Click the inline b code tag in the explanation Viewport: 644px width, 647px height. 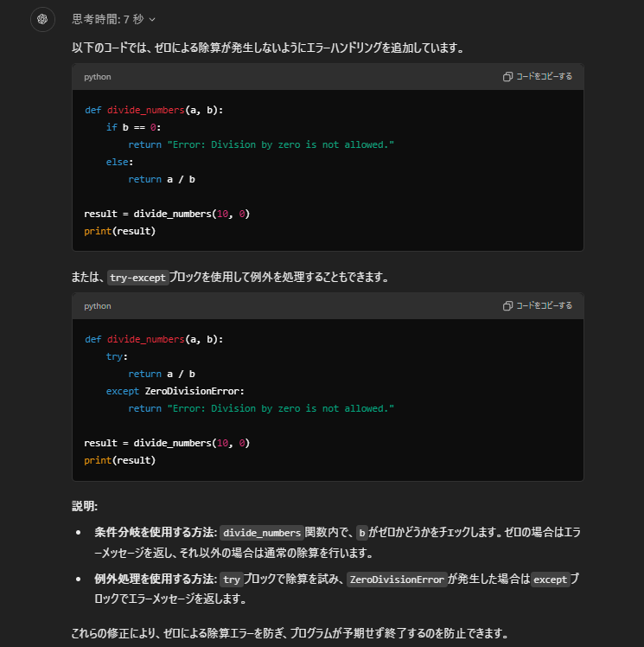tap(362, 533)
